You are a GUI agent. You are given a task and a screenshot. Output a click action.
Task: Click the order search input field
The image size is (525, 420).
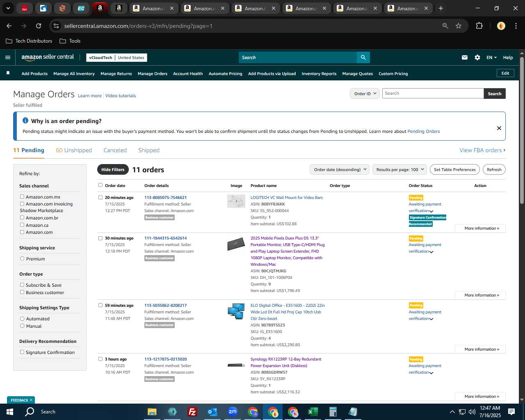(433, 94)
